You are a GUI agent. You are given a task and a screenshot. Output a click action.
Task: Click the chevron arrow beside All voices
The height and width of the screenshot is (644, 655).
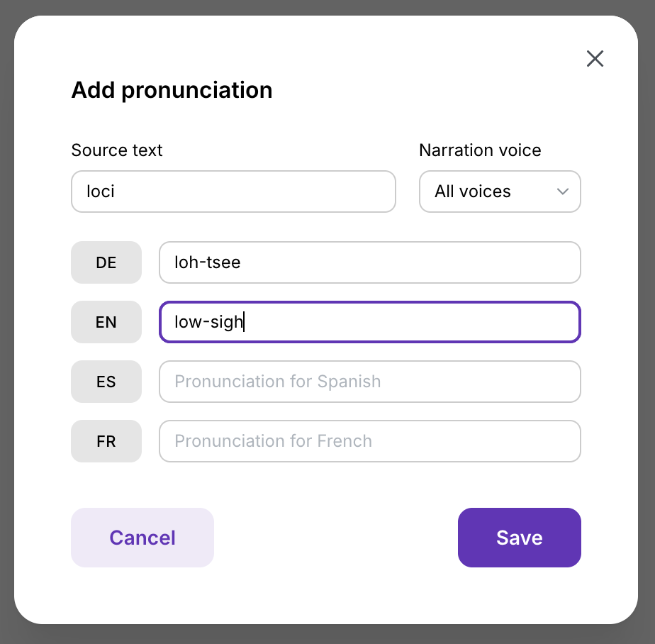[x=563, y=191]
